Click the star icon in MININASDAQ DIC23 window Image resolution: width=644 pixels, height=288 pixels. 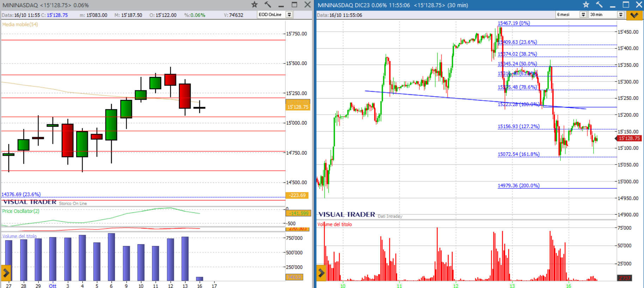[586, 5]
